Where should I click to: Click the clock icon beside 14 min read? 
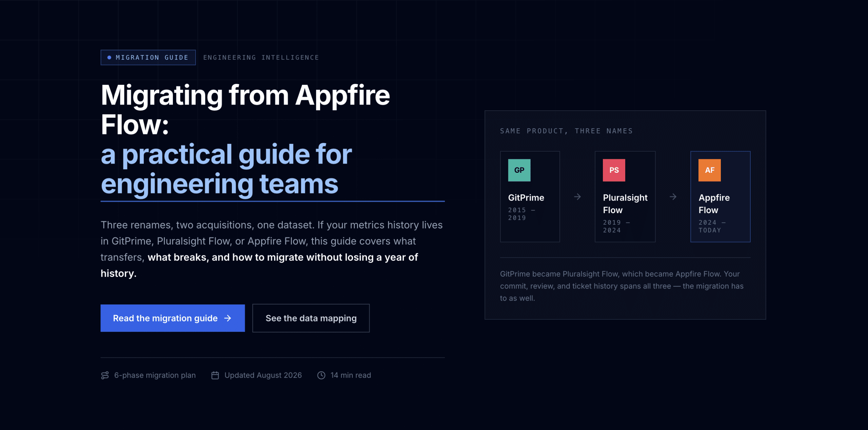321,375
